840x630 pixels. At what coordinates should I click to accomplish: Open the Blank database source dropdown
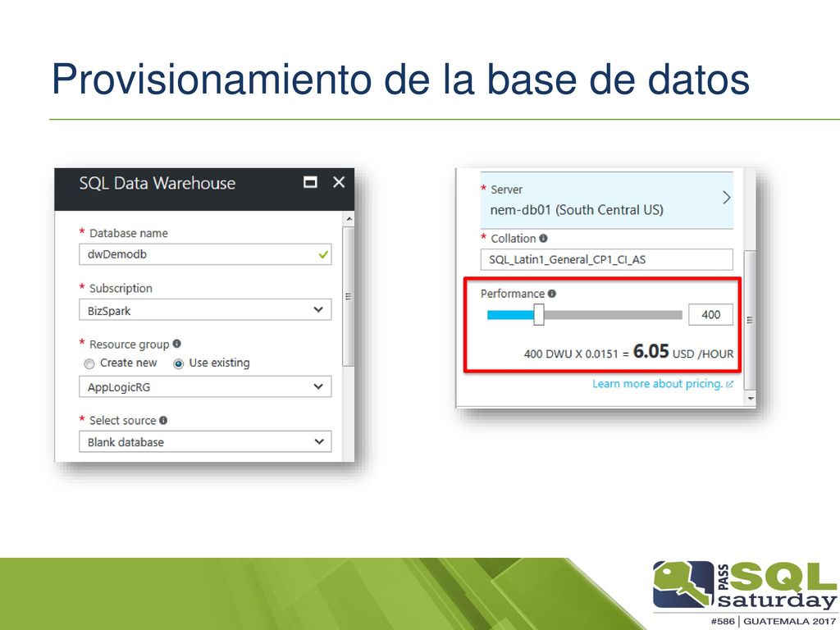pos(205,442)
